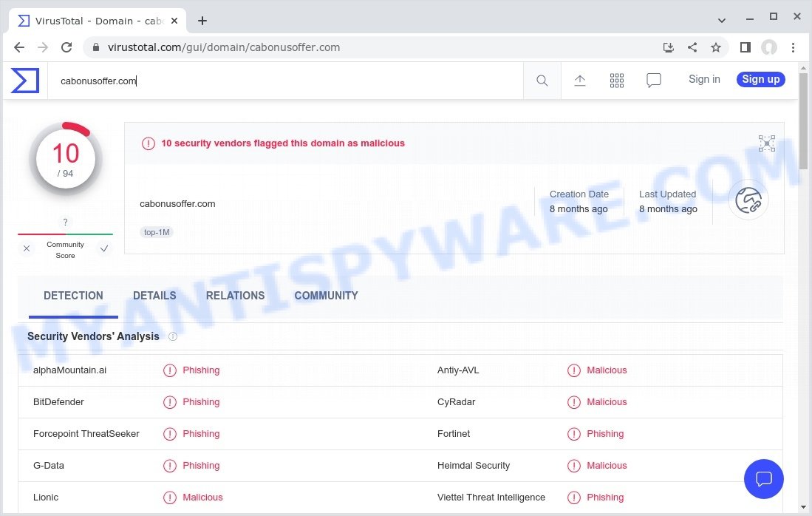Click the BitDefender vendor name
The image size is (812, 516).
tap(58, 402)
